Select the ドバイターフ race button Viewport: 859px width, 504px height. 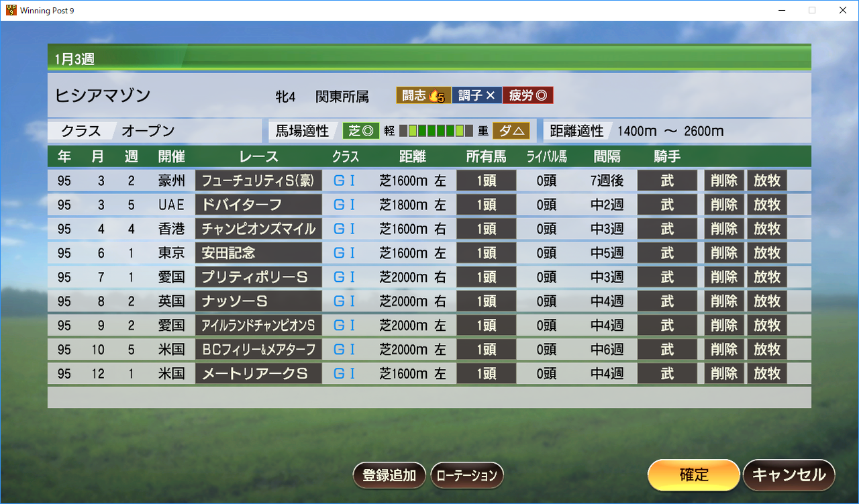pos(259,205)
